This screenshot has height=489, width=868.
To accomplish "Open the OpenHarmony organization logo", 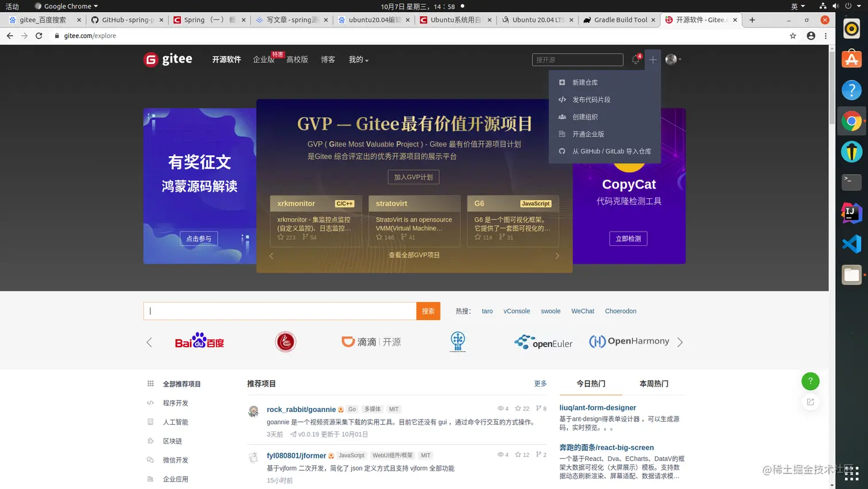I will [x=629, y=341].
